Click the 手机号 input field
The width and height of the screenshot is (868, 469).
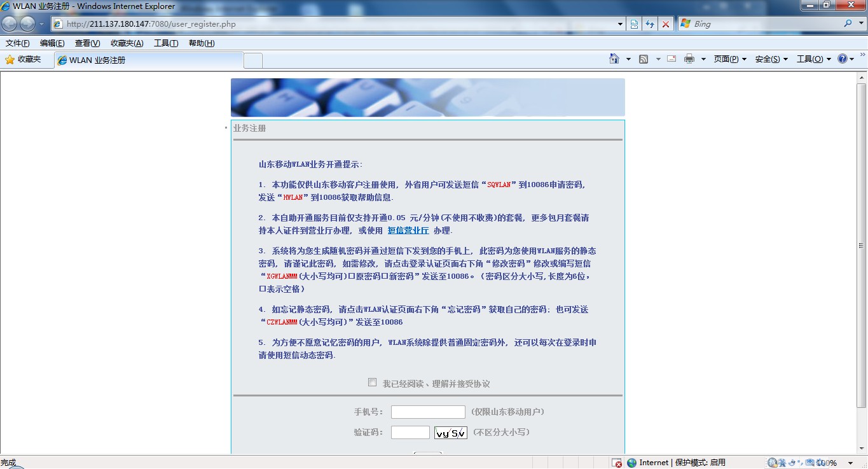coord(428,412)
